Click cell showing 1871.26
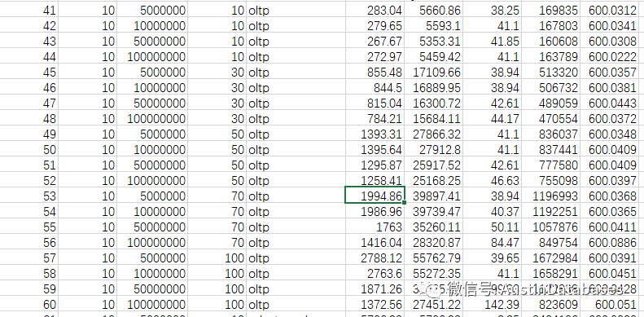The height and width of the screenshot is (317, 644). (x=375, y=288)
